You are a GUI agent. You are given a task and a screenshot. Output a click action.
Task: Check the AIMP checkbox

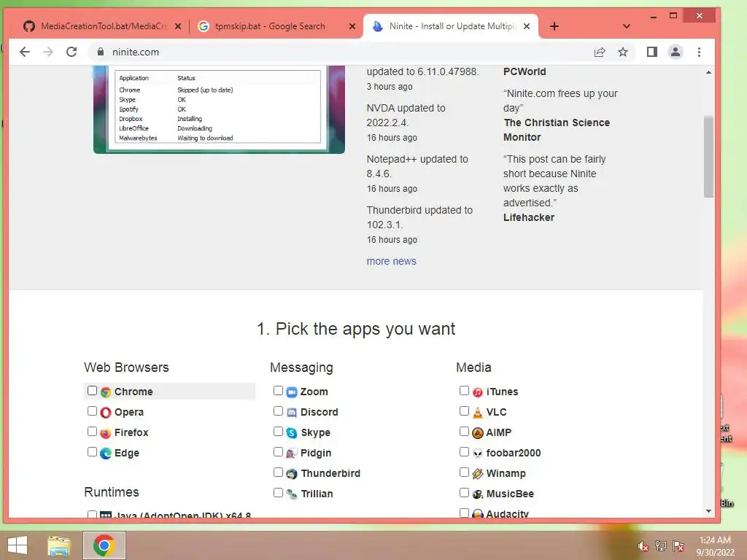pos(464,432)
